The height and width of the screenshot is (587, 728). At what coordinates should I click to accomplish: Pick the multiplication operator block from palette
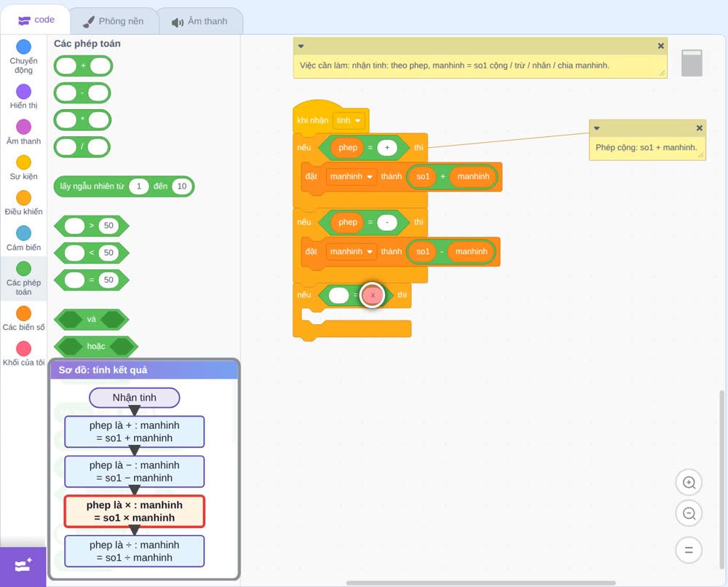83,120
